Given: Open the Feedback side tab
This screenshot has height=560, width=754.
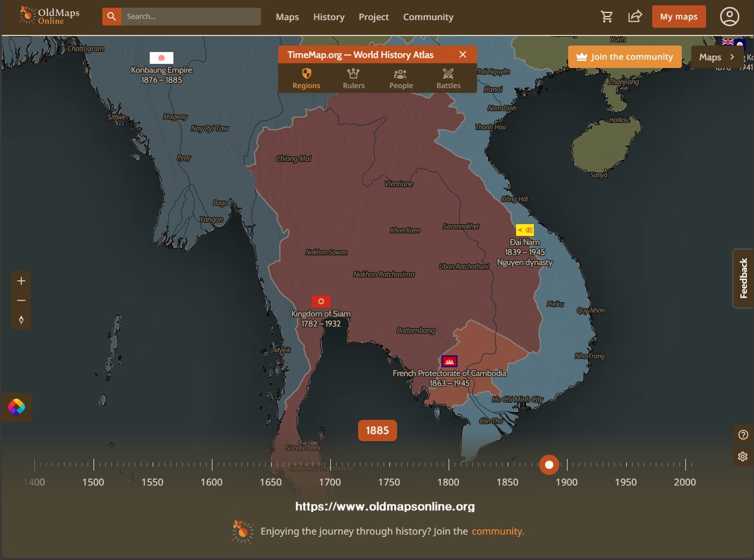Looking at the screenshot, I should [x=743, y=278].
